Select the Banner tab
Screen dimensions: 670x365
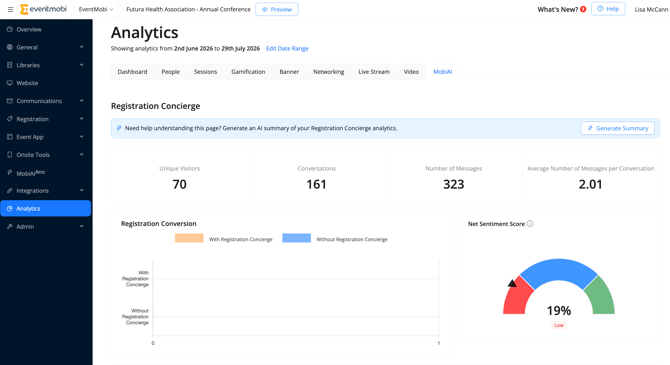(x=289, y=72)
